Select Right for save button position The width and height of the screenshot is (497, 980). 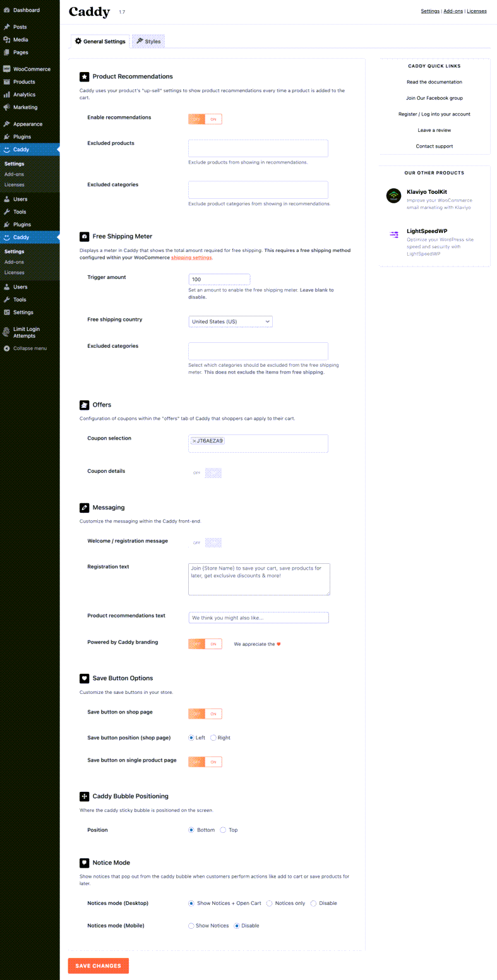pyautogui.click(x=213, y=738)
